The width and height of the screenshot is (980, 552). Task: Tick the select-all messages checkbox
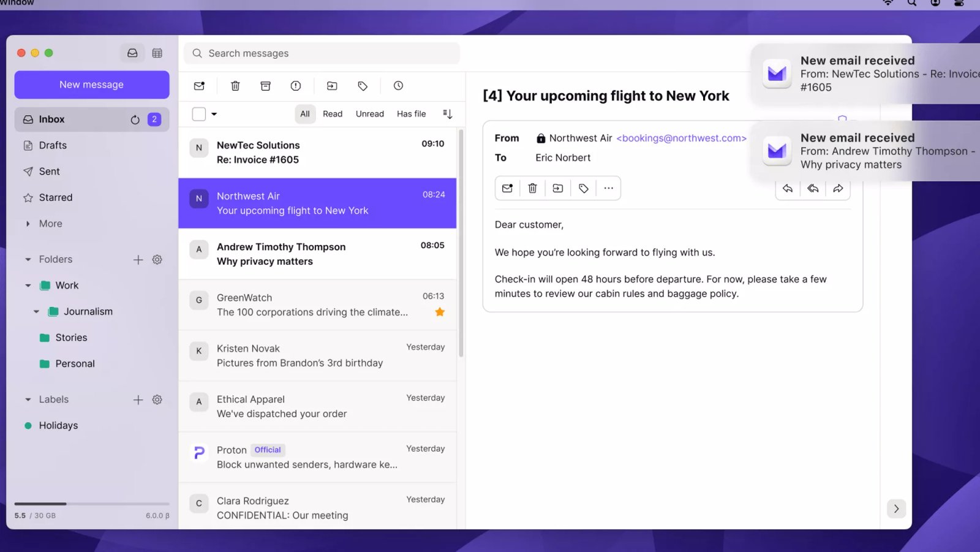(x=199, y=114)
